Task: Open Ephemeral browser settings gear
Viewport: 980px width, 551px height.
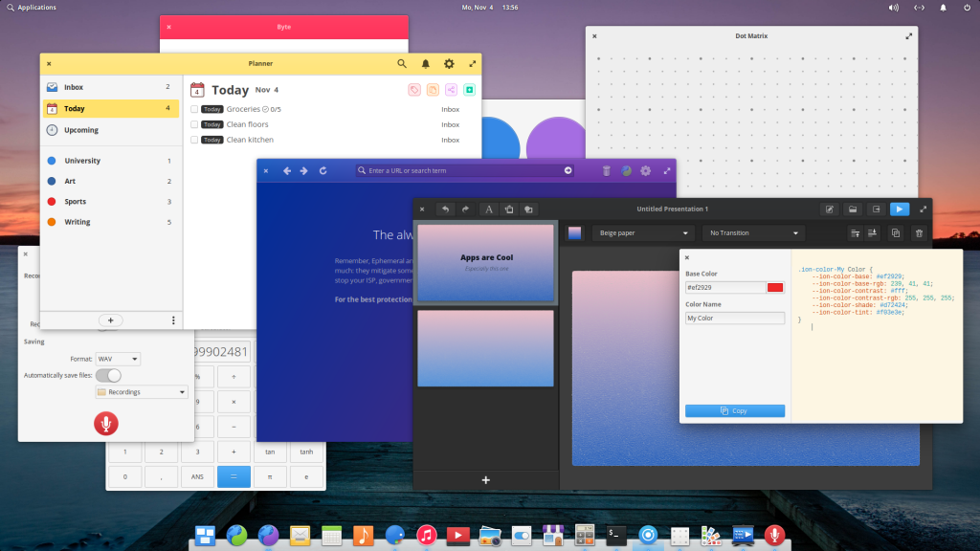Action: [x=646, y=170]
